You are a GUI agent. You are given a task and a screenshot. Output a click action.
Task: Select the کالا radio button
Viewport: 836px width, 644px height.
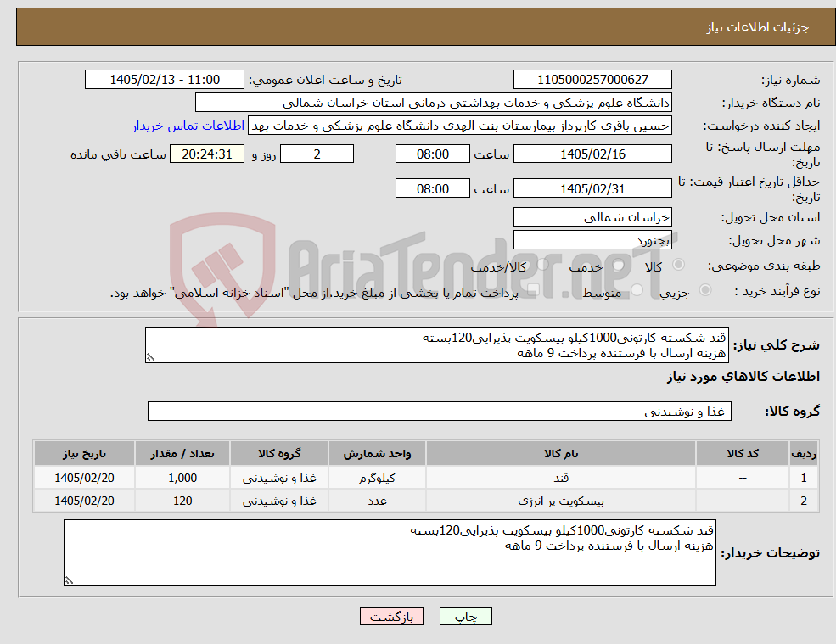(679, 265)
